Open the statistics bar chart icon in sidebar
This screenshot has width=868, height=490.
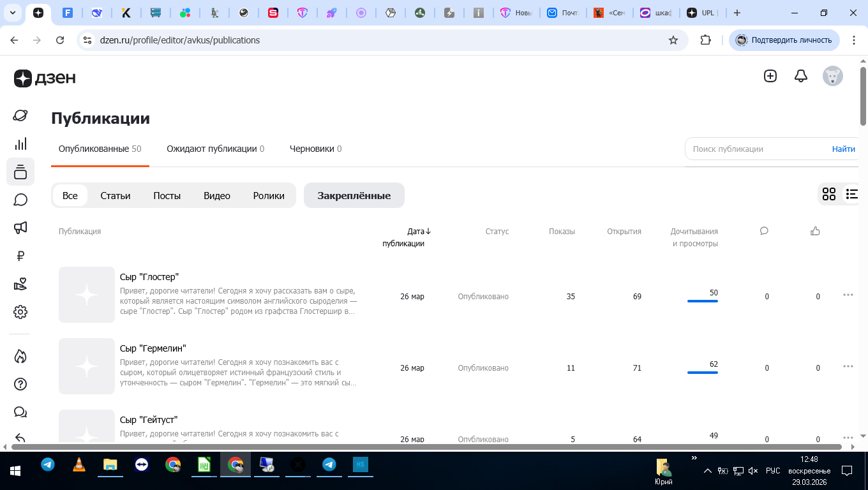click(20, 144)
